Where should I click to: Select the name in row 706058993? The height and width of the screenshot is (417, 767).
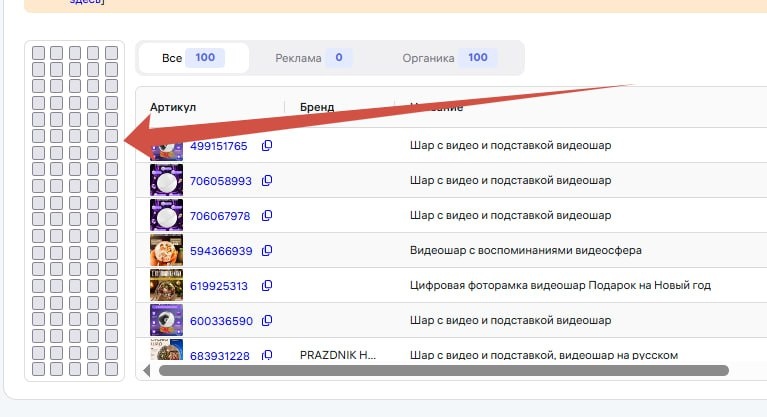510,180
